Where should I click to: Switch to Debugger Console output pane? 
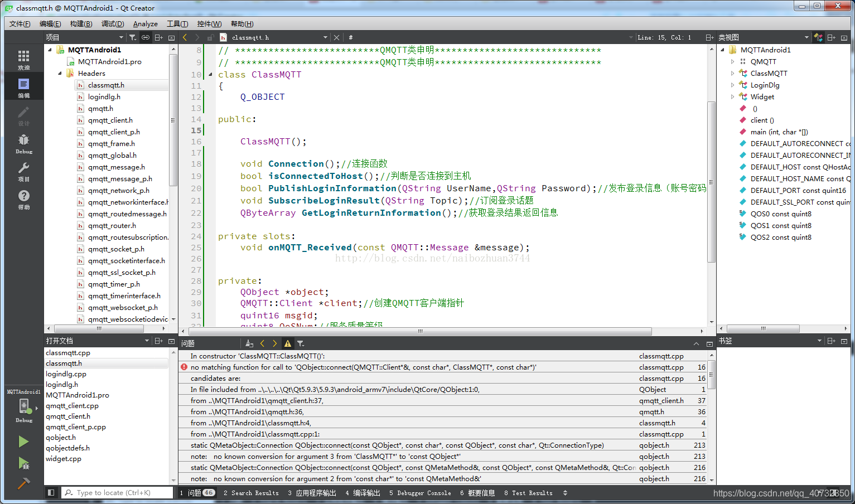point(420,493)
